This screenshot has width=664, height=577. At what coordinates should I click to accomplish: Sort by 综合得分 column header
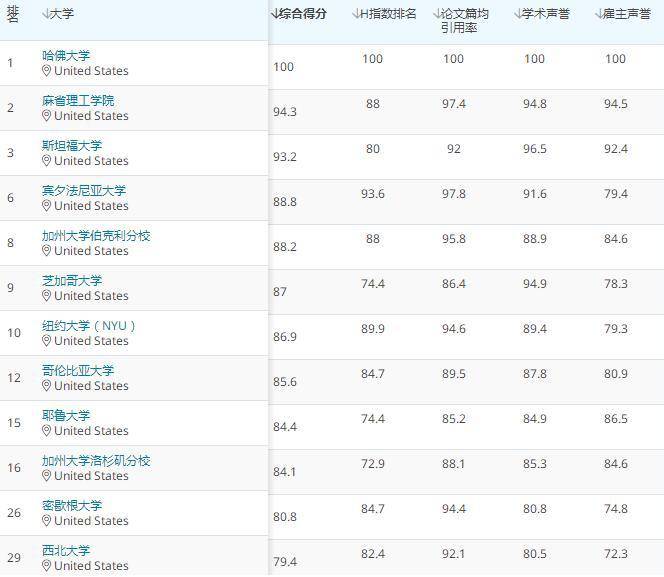(299, 14)
